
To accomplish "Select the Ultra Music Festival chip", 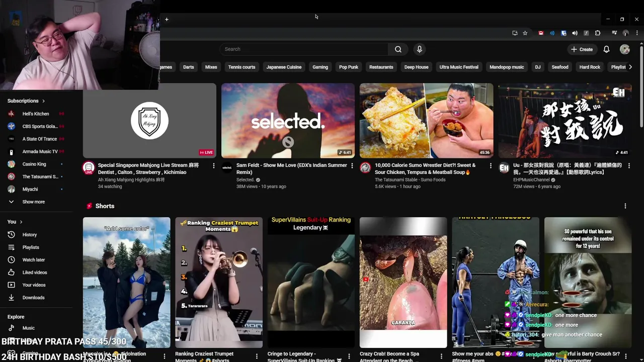I will click(459, 67).
